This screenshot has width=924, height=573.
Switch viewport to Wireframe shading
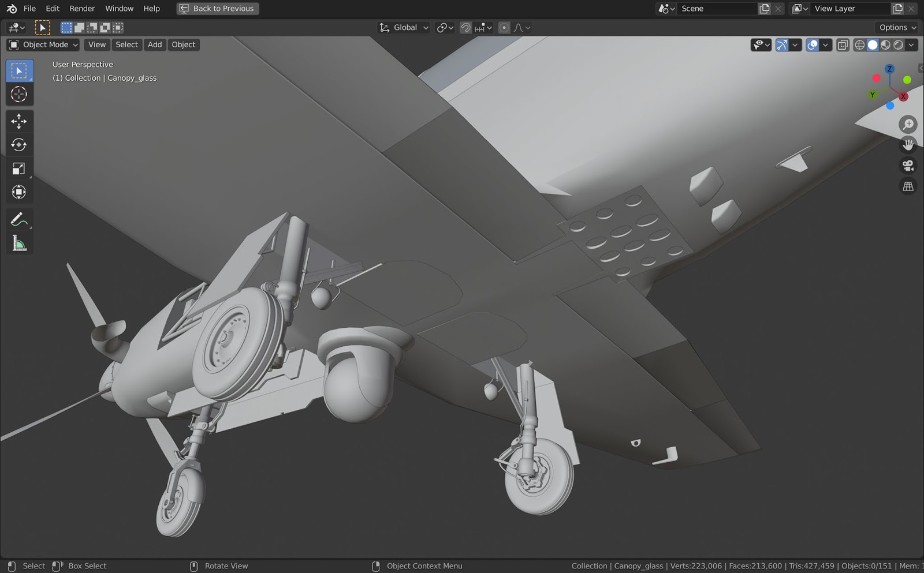[859, 44]
